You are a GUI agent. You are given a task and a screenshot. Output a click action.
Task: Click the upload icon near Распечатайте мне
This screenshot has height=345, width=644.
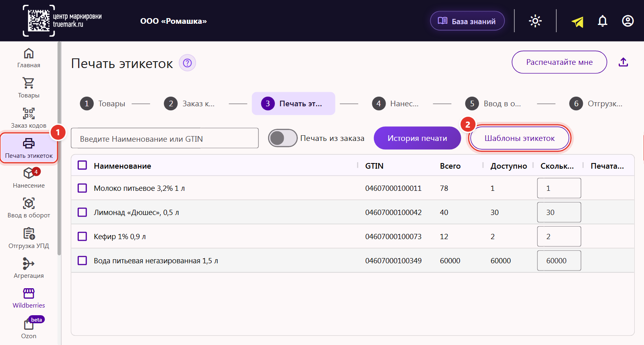pyautogui.click(x=623, y=62)
